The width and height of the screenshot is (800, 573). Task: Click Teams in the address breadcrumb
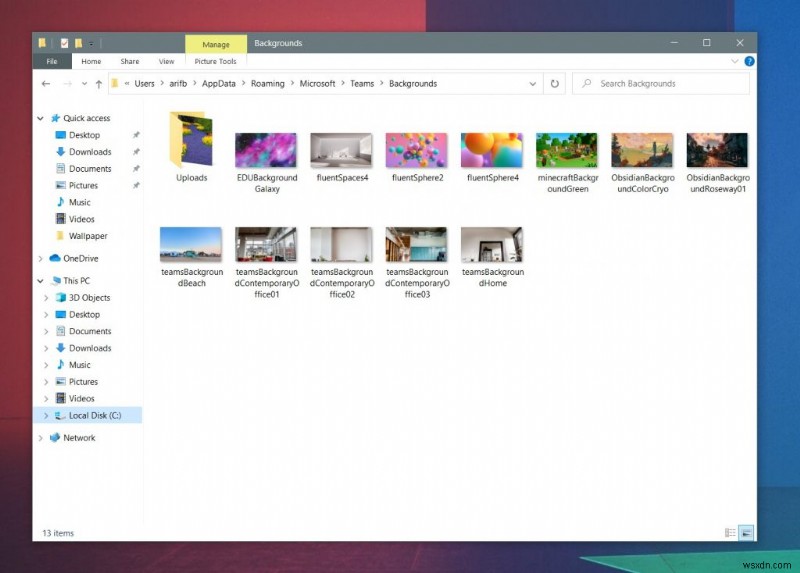[x=362, y=84]
